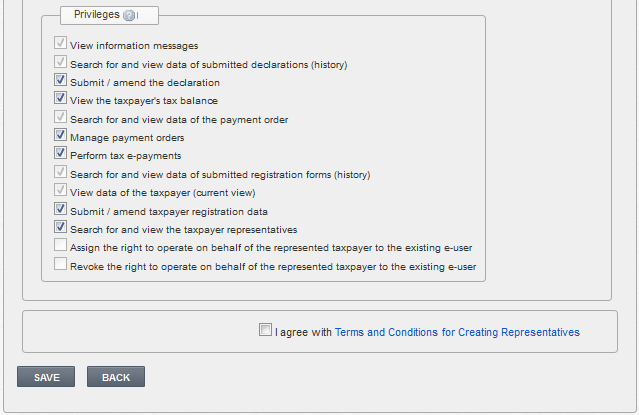Disable Manage payment orders privilege
639x415 pixels.
click(60, 135)
